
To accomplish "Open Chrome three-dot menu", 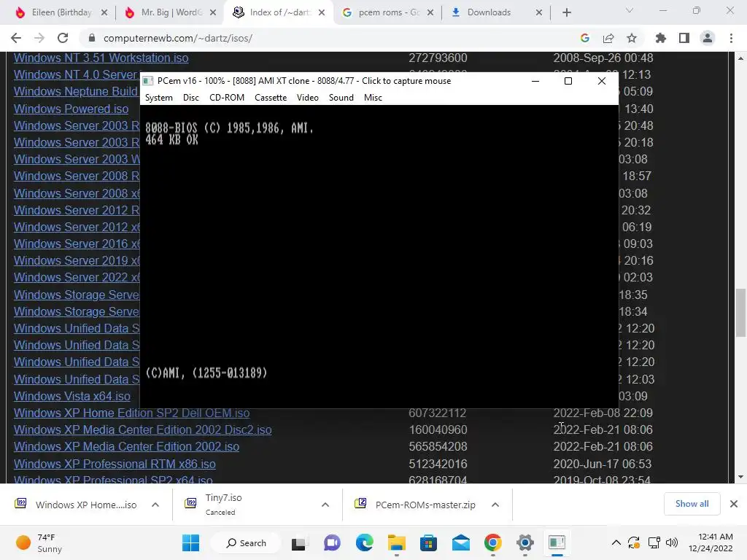I will click(x=731, y=38).
